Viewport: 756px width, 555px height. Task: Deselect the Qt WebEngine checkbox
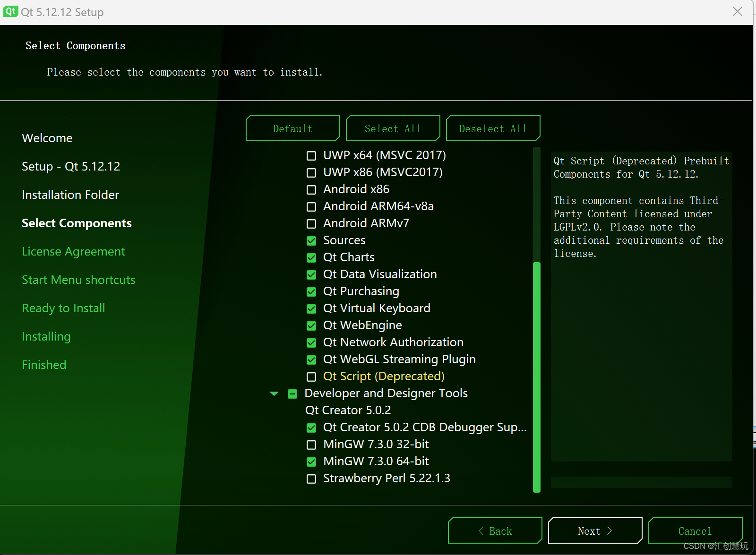[x=311, y=325]
